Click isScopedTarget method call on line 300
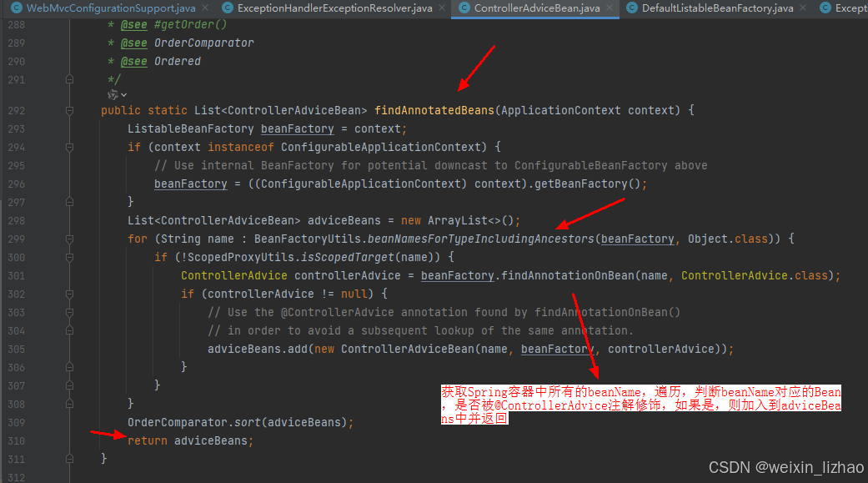The width and height of the screenshot is (868, 483). [347, 258]
